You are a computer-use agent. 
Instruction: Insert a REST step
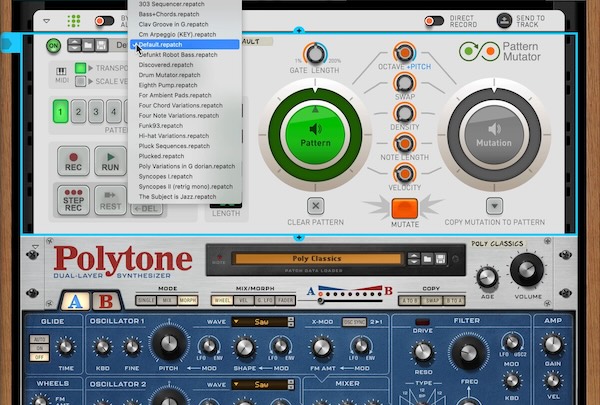(x=110, y=200)
